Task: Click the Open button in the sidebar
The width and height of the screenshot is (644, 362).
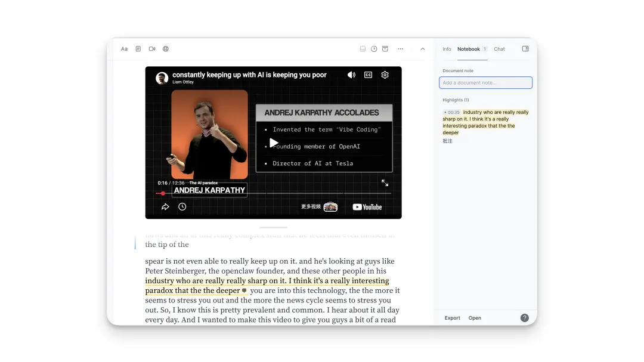Action: 475,318
